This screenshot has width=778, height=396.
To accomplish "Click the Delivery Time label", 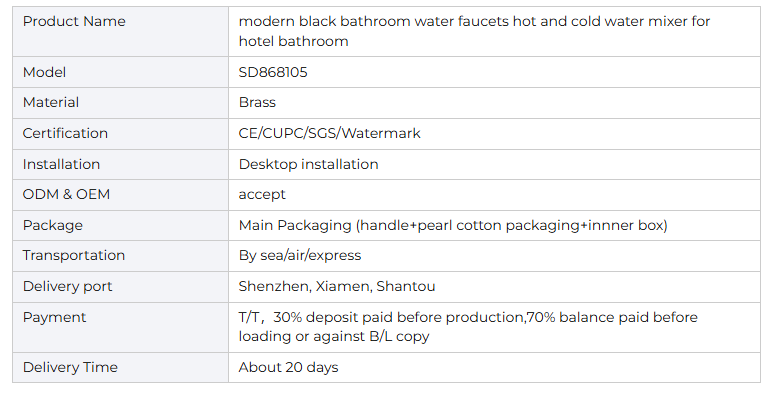I will click(x=70, y=367).
